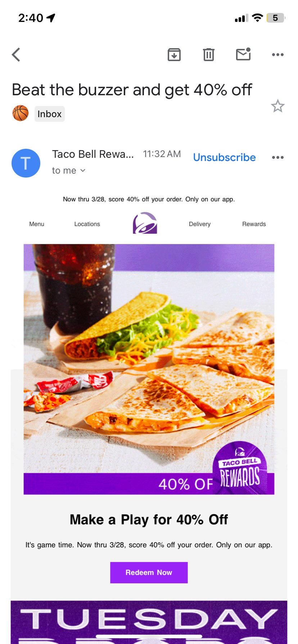Tap the back arrow to leave email
The width and height of the screenshot is (298, 644).
pos(16,55)
